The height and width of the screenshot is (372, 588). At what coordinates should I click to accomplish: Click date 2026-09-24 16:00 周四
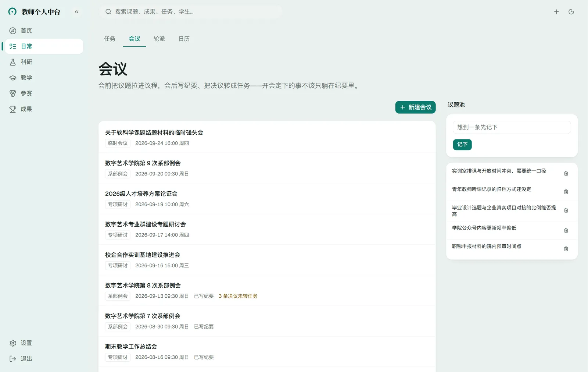(x=162, y=143)
